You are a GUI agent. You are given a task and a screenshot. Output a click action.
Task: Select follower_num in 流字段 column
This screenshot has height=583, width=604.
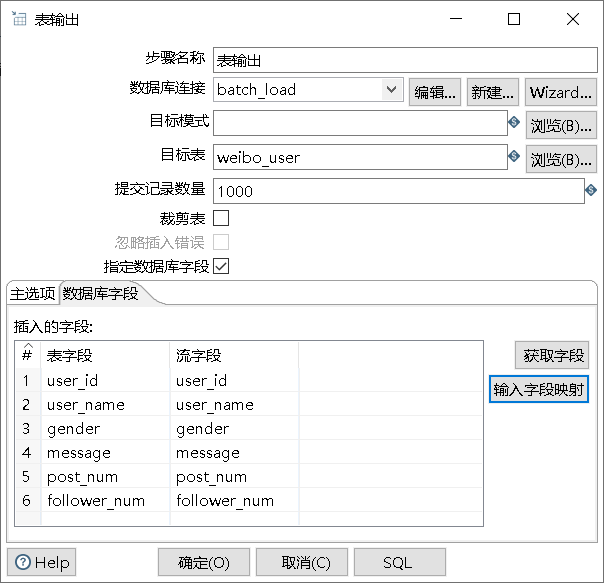tap(234, 500)
